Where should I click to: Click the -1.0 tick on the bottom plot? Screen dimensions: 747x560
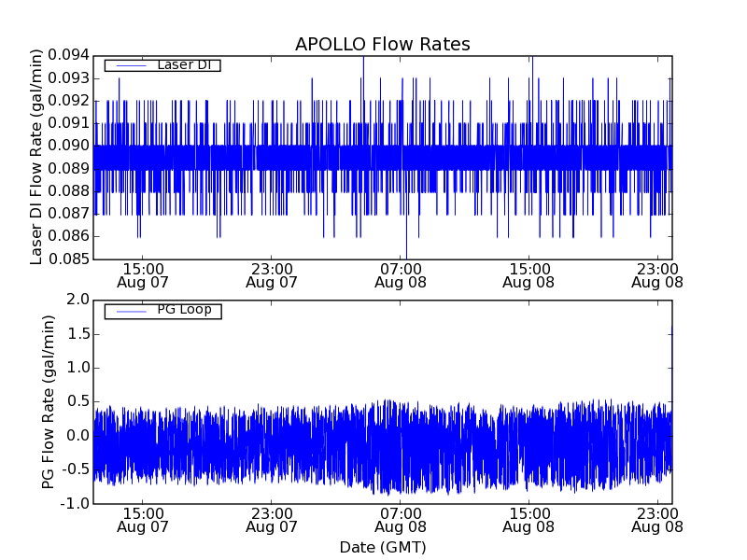tap(75, 503)
